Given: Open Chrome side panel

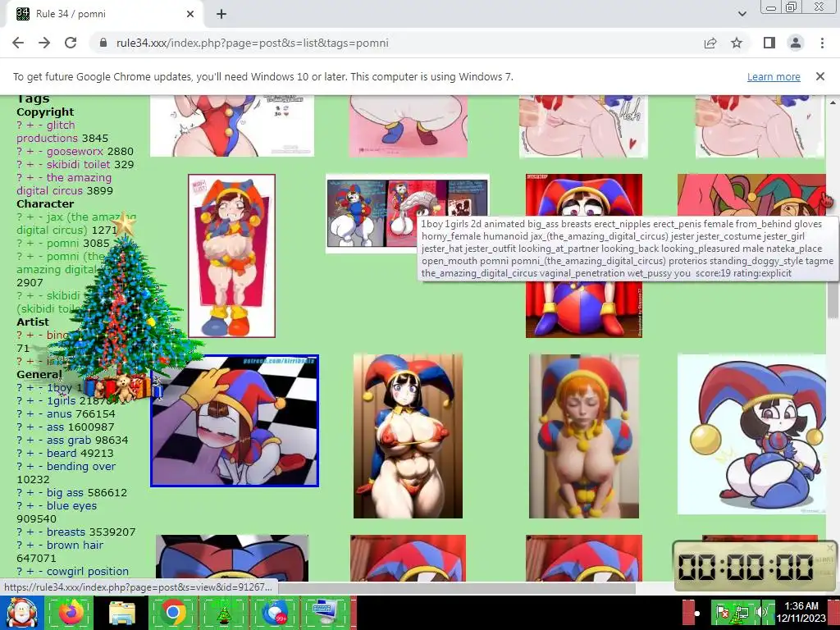Looking at the screenshot, I should pos(769,43).
